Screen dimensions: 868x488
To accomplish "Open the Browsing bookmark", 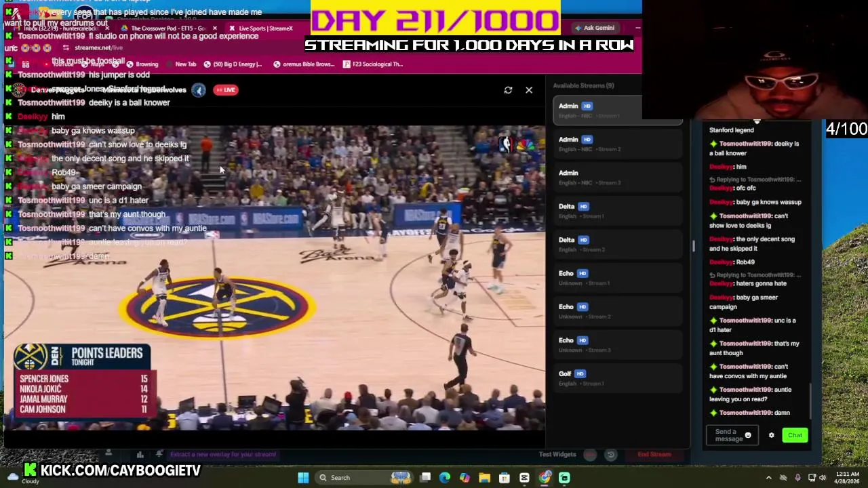I will 142,64.
